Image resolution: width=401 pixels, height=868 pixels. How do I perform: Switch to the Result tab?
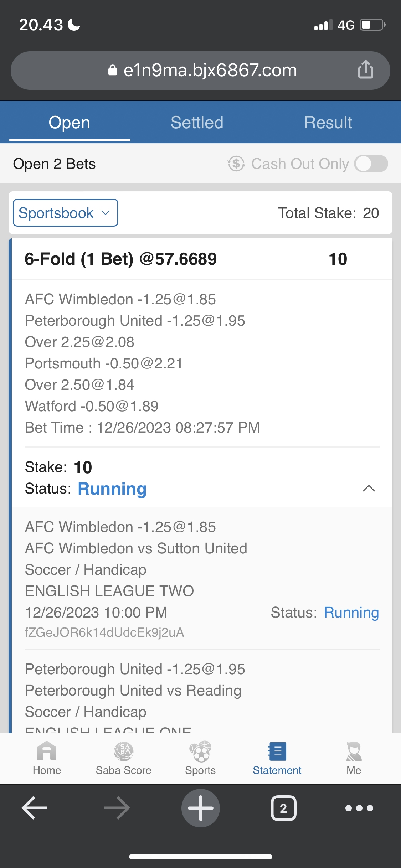[328, 123]
